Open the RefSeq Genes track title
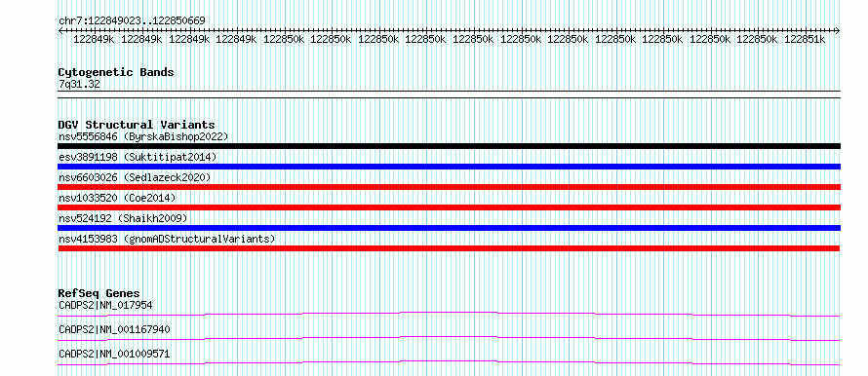Viewport: 868px width, 376px height. point(99,293)
